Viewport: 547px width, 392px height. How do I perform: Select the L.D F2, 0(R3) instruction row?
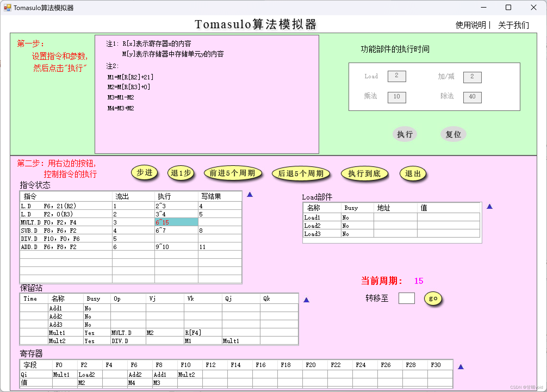pyautogui.click(x=131, y=214)
